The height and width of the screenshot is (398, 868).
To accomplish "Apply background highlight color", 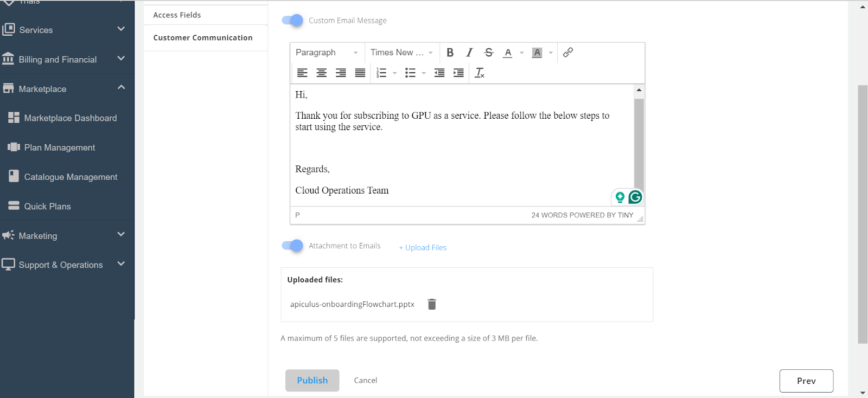I will point(537,53).
